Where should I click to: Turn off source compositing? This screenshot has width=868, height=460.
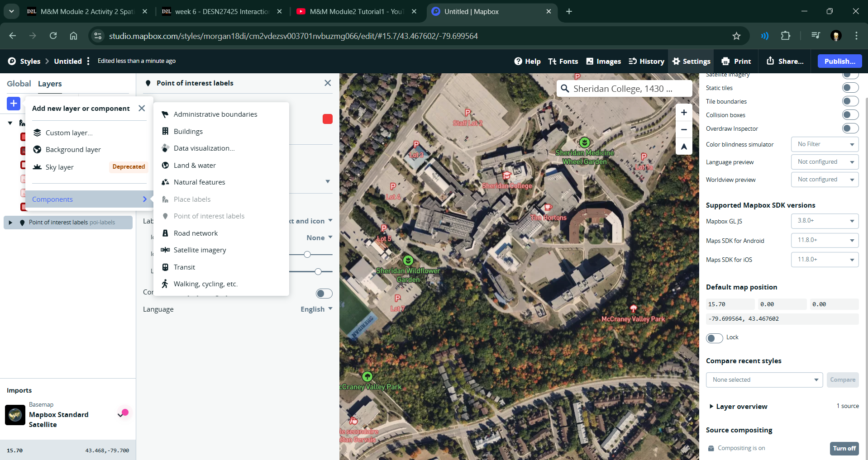pyautogui.click(x=844, y=448)
